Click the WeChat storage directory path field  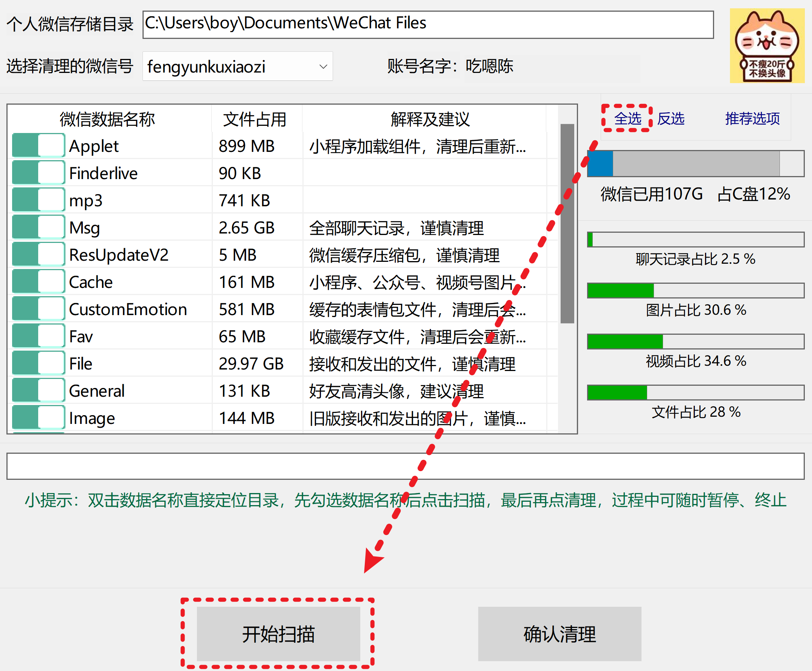coord(428,24)
